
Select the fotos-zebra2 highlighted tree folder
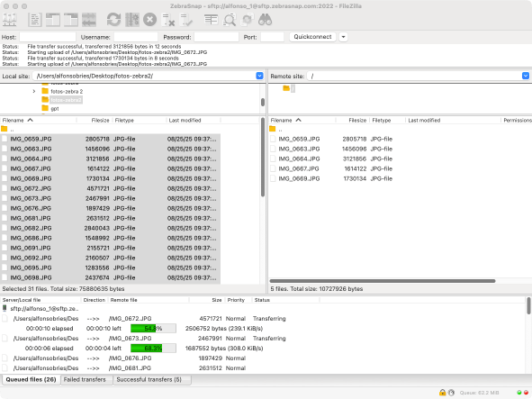click(66, 100)
